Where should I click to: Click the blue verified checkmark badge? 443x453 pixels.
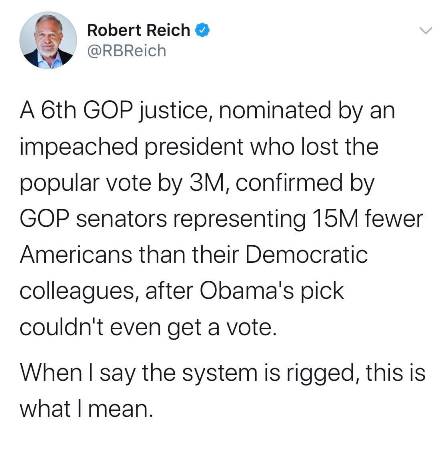[202, 30]
